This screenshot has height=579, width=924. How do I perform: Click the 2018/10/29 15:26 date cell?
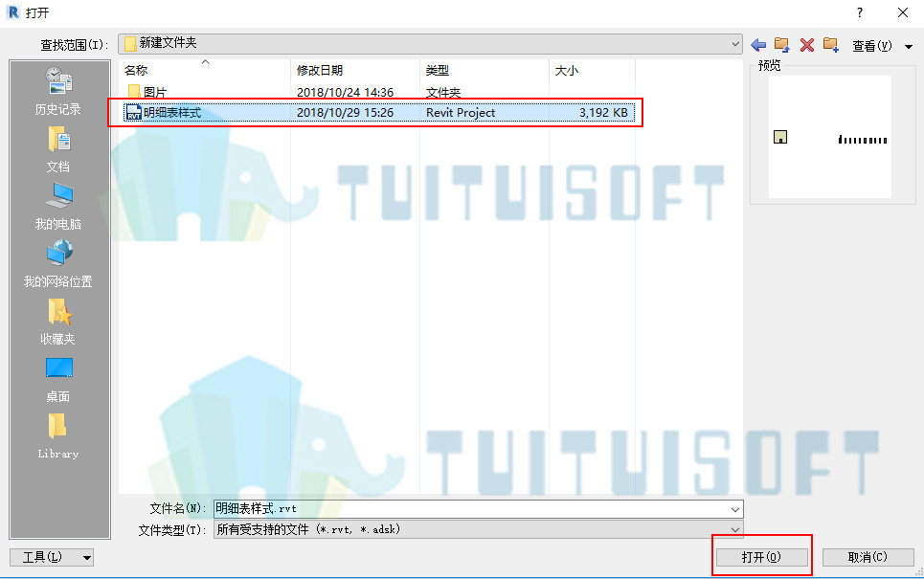click(x=345, y=113)
